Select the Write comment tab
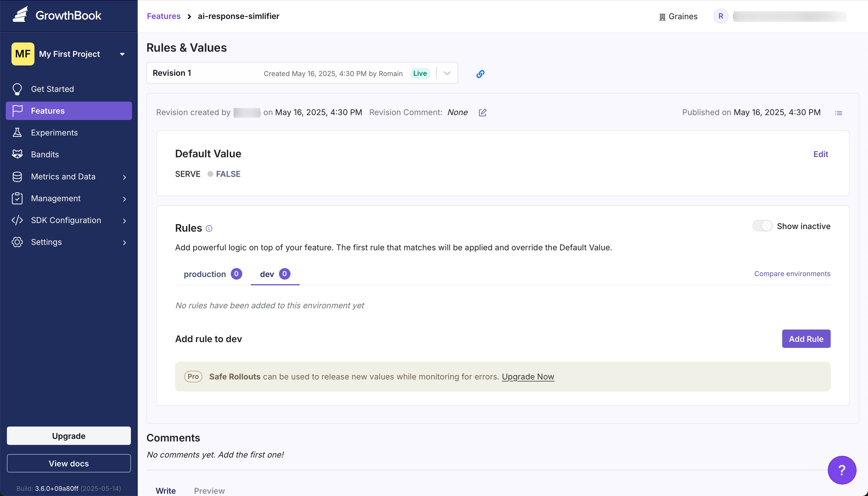Screen dimensions: 868x496 coord(166,491)
